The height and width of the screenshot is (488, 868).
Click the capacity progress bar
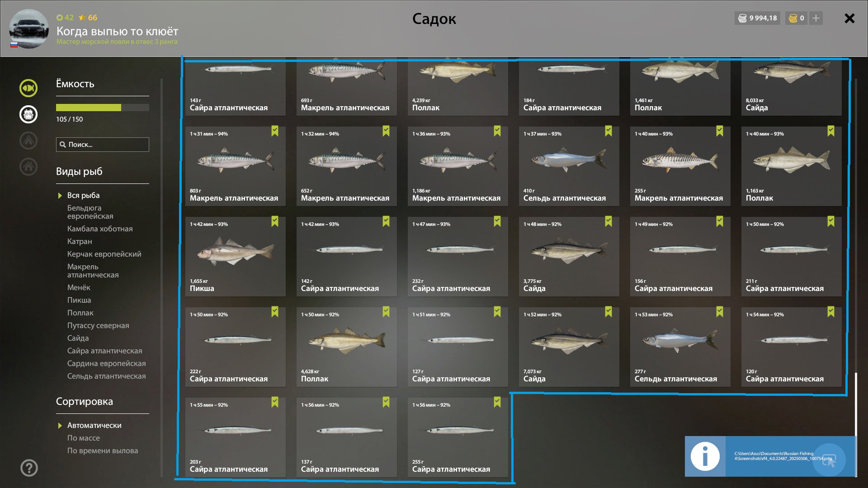coord(103,108)
